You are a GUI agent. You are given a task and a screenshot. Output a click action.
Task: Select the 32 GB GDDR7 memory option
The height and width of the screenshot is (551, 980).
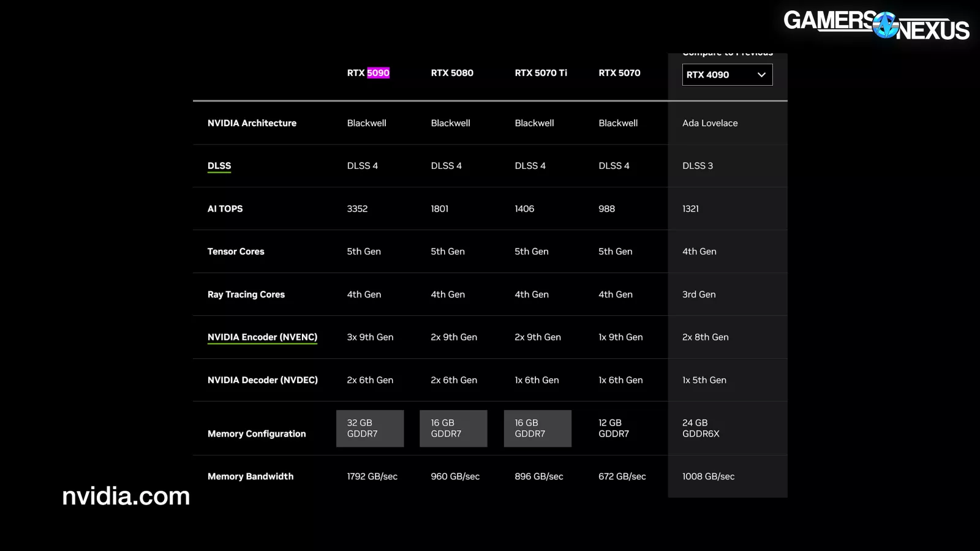[x=370, y=429]
